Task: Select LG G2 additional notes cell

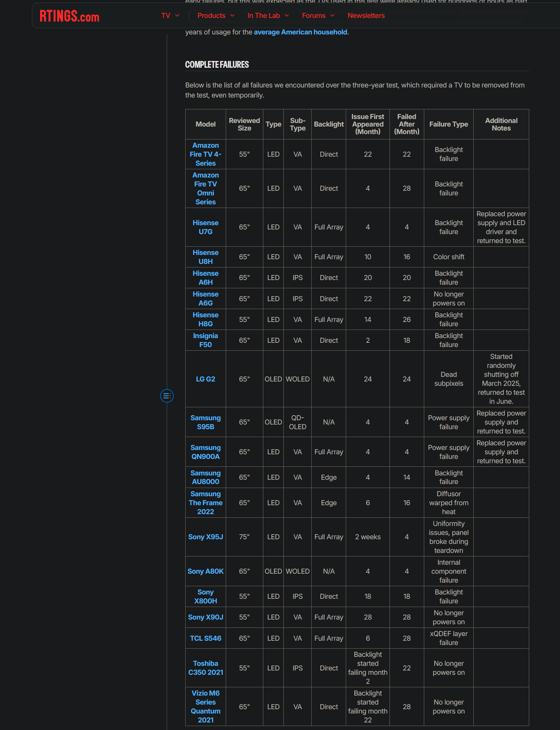Action: (501, 379)
